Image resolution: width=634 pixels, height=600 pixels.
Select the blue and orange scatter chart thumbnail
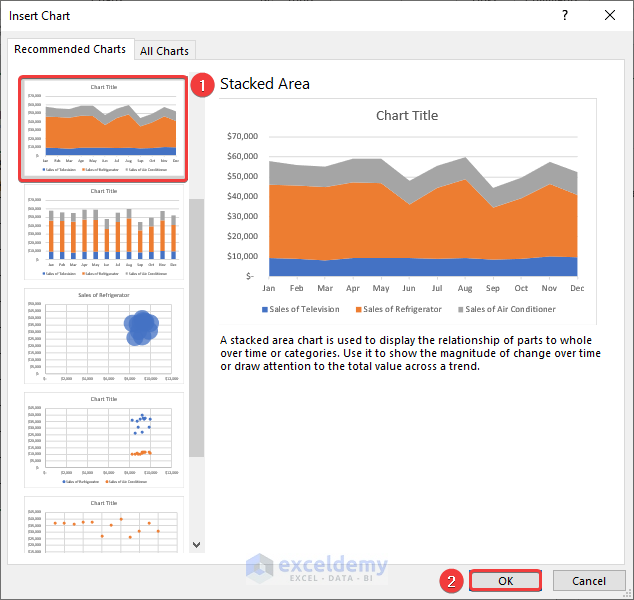tap(104, 440)
